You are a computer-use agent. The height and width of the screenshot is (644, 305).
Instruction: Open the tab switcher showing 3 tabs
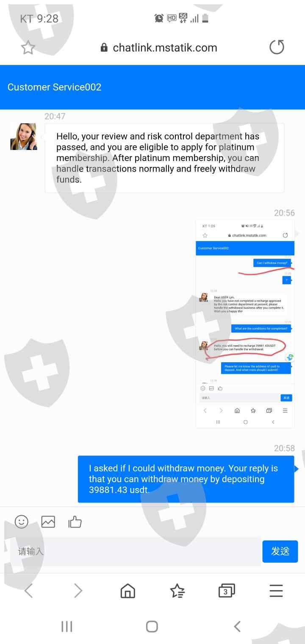tap(227, 591)
